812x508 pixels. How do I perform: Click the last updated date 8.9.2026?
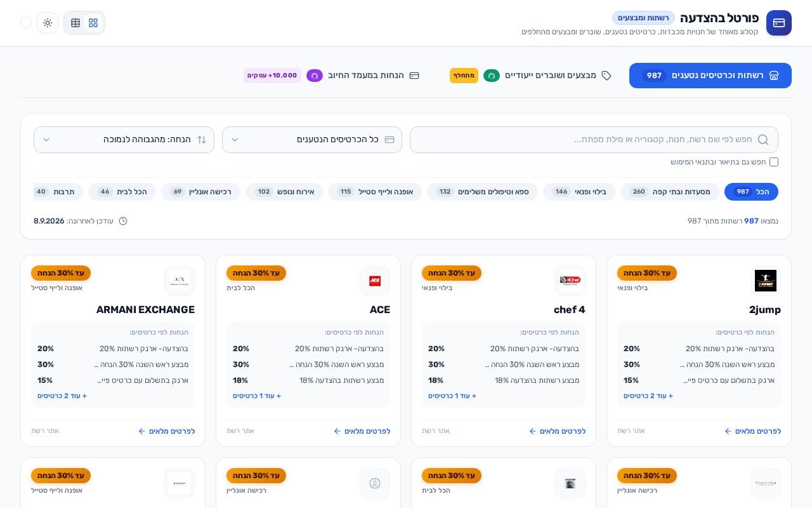pos(49,221)
